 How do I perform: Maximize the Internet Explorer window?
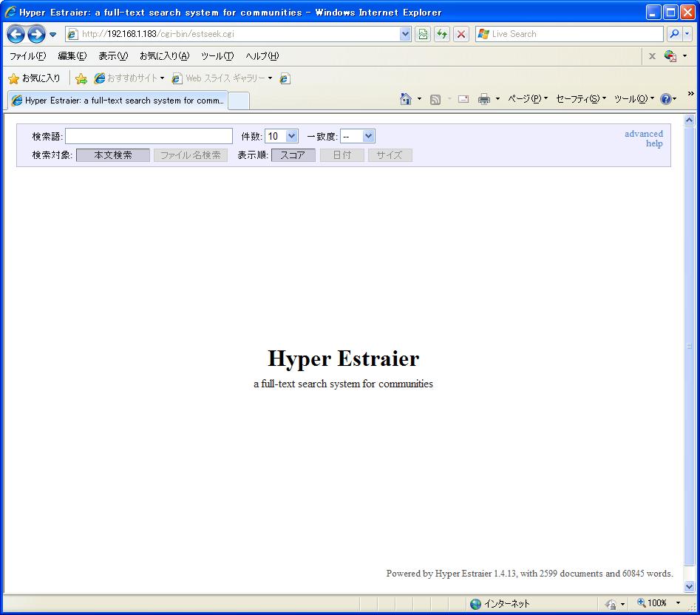(670, 13)
